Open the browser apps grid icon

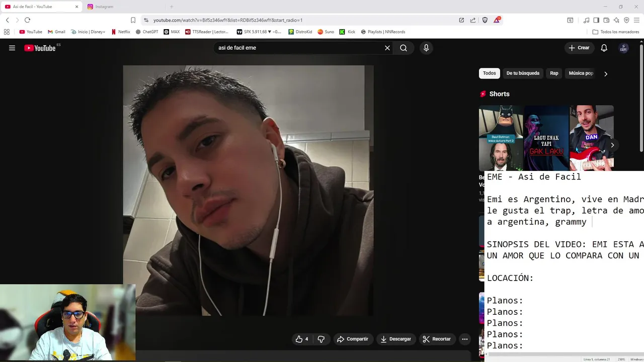(x=7, y=32)
